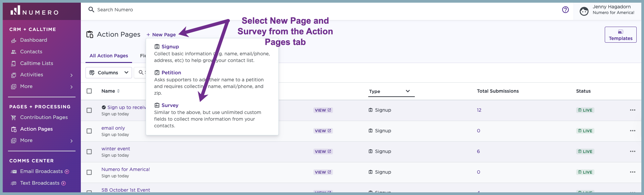Click VIEW for 'email only' row
Image resolution: width=644 pixels, height=195 pixels.
(323, 131)
